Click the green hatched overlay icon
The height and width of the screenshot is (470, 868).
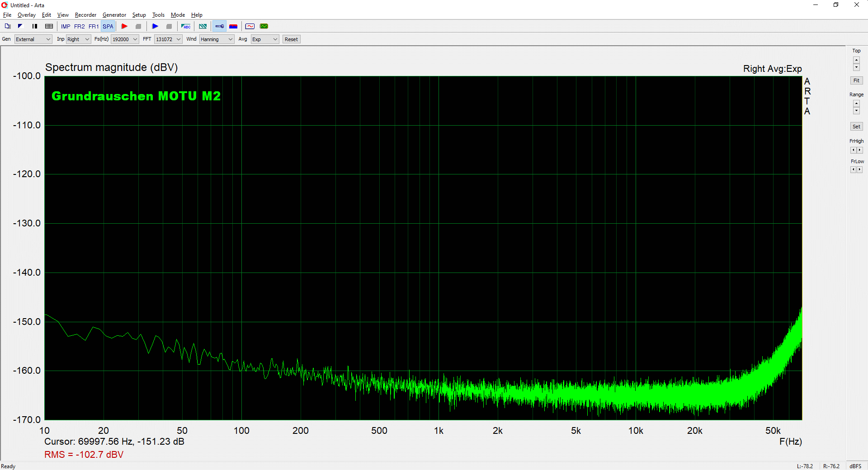(203, 26)
